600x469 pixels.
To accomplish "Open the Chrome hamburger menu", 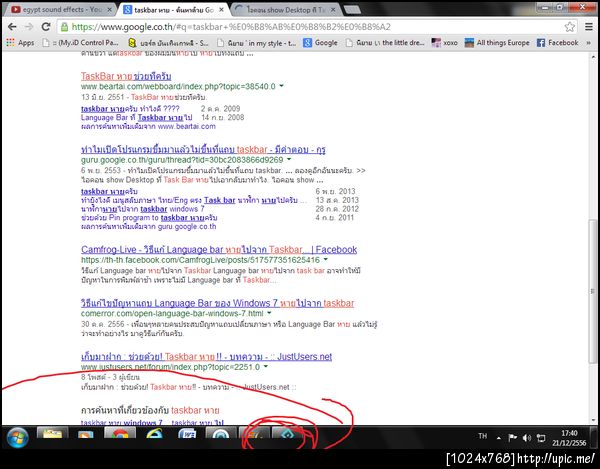I will (589, 27).
